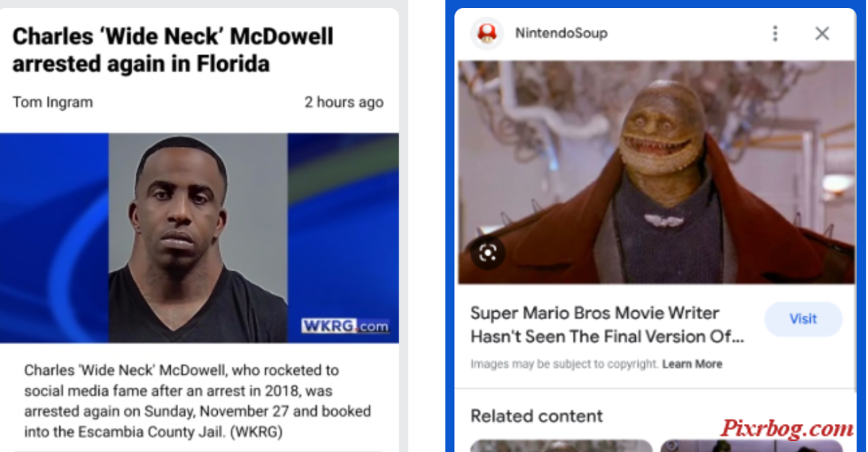Click the Charles 'Wide Neck' McDowell headline
This screenshot has width=868, height=452.
point(173,50)
